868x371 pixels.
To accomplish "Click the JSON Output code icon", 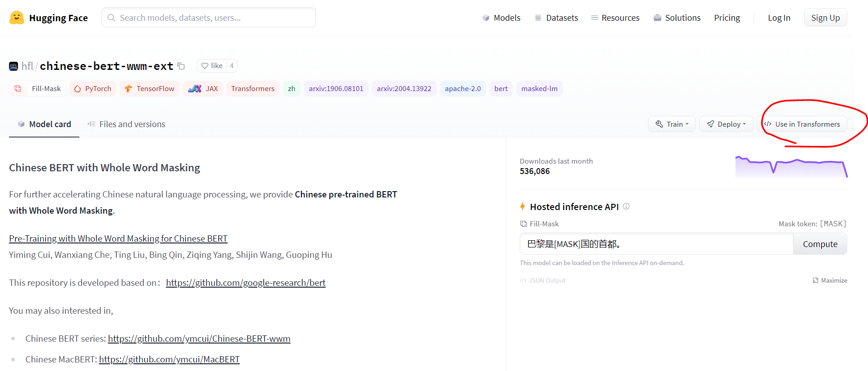I will click(523, 280).
